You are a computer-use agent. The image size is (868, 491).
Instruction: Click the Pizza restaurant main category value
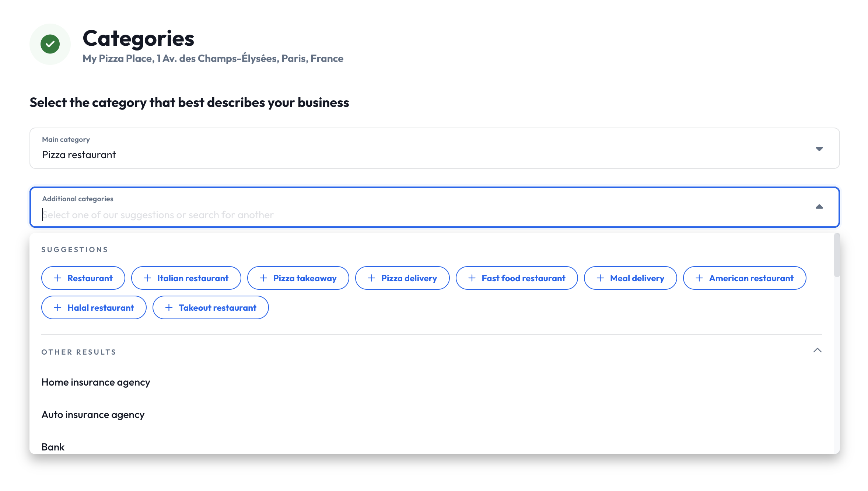pos(78,154)
